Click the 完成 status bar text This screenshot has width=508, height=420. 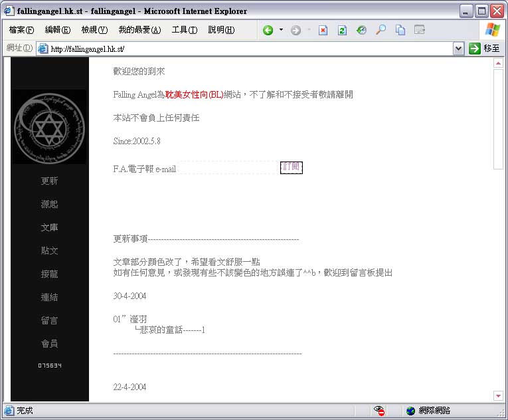(x=25, y=411)
